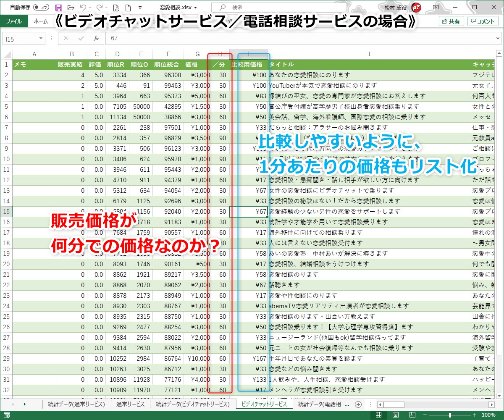Select column G header
The height and width of the screenshot is (420, 504).
(x=198, y=54)
